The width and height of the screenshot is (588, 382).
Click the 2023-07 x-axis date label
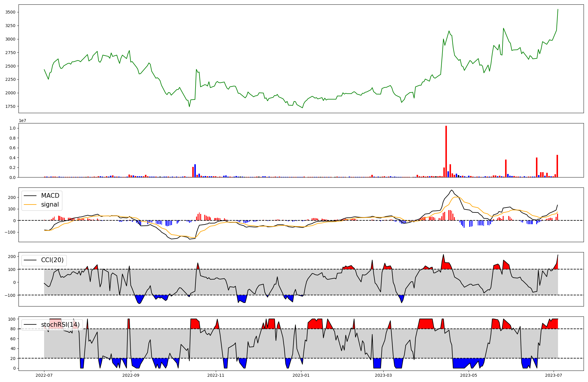coord(554,375)
